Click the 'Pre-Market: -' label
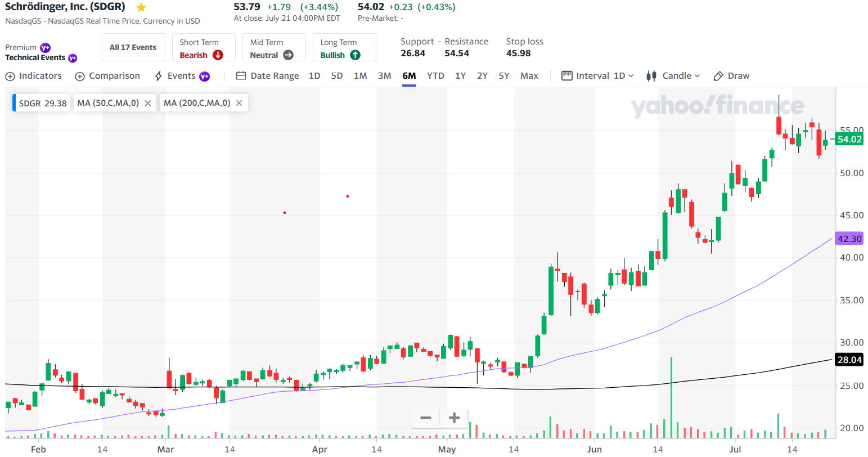 (x=381, y=19)
